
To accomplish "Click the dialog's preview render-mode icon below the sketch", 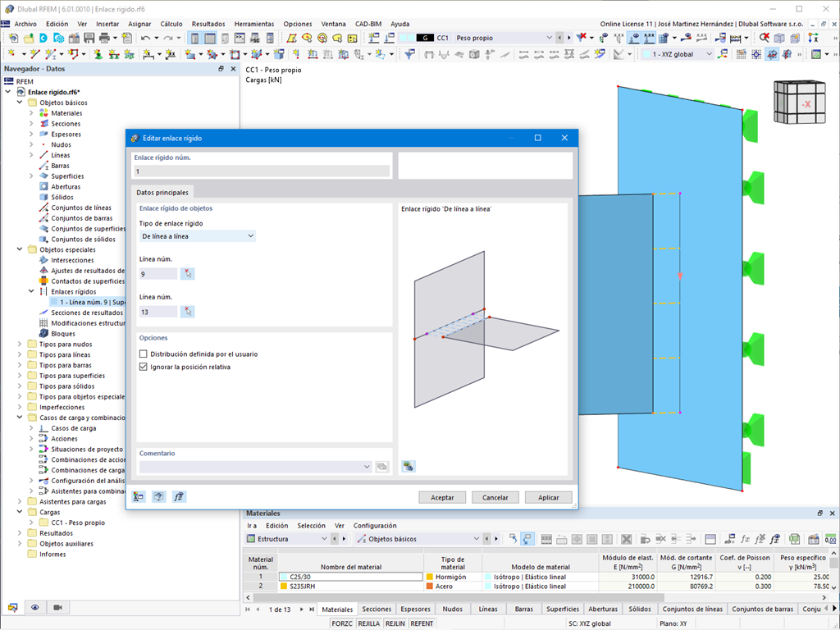I will (409, 466).
